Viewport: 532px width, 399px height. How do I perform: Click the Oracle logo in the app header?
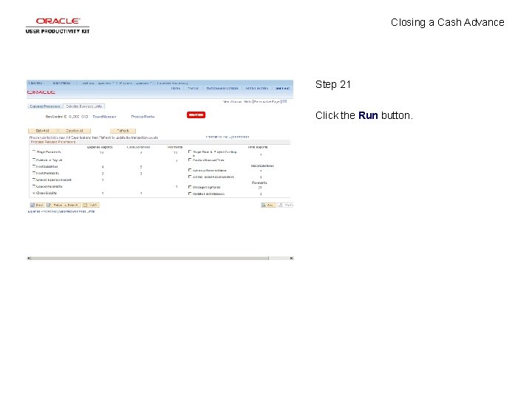(x=41, y=92)
